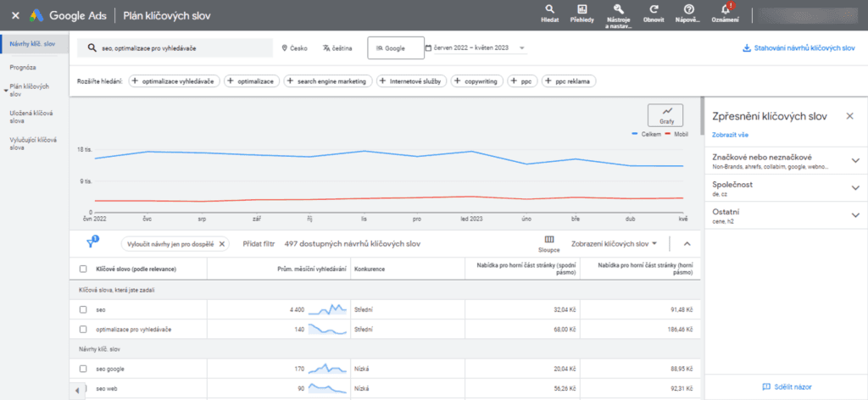The height and width of the screenshot is (400, 868).
Task: Add the search engine marketing suggestion
Action: click(x=328, y=81)
